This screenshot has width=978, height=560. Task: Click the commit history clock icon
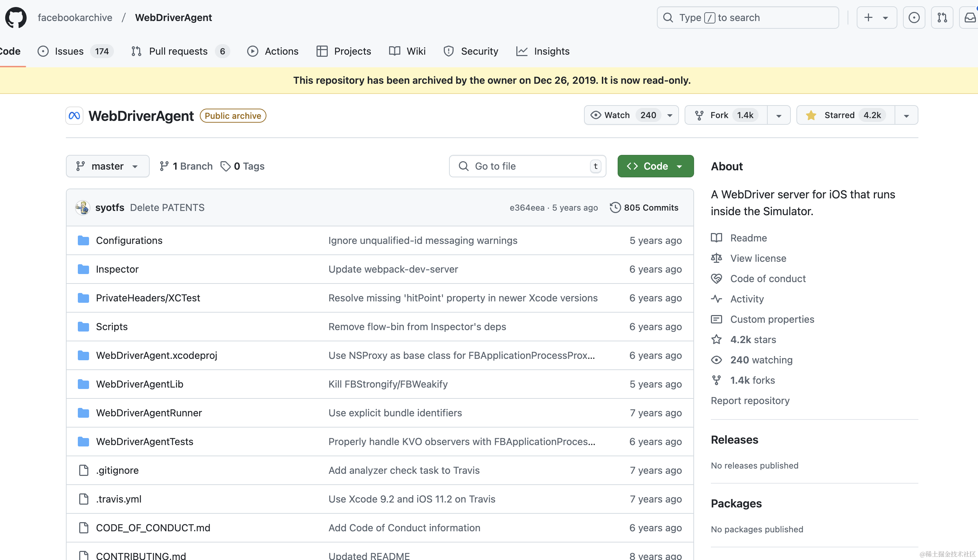(x=615, y=208)
